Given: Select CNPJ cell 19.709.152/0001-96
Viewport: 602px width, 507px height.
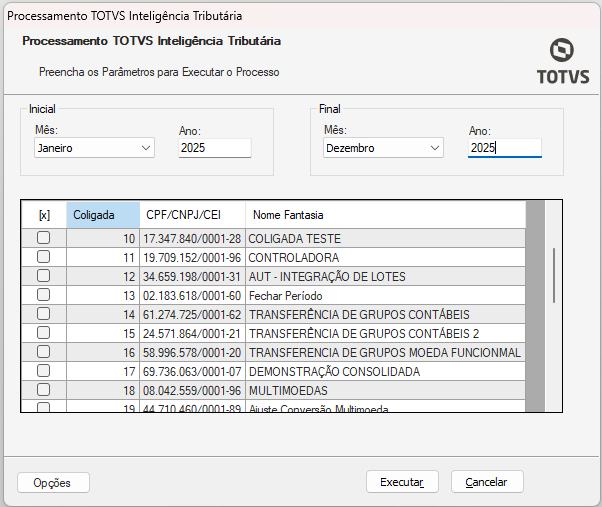Looking at the screenshot, I should (x=192, y=258).
